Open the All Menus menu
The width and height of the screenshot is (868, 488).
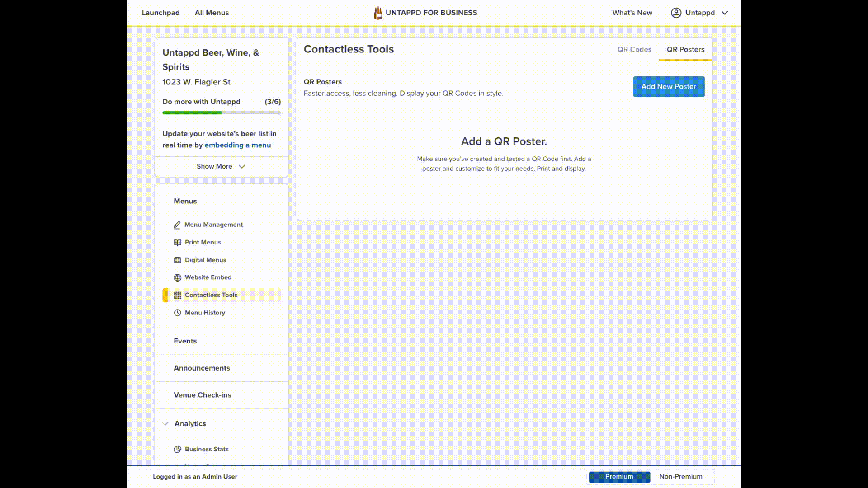coord(212,13)
